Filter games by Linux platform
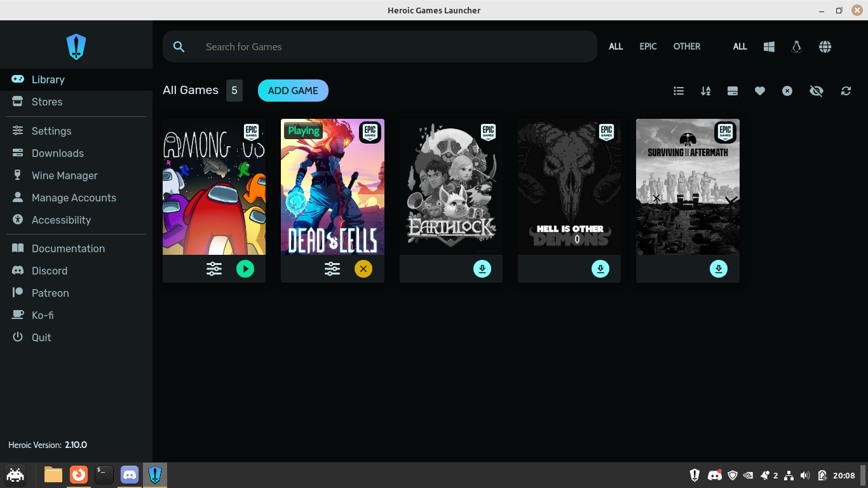Viewport: 868px width, 488px height. (796, 46)
